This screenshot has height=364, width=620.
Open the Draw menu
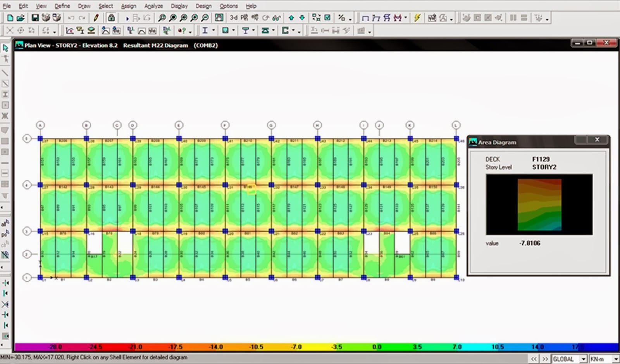click(x=84, y=6)
